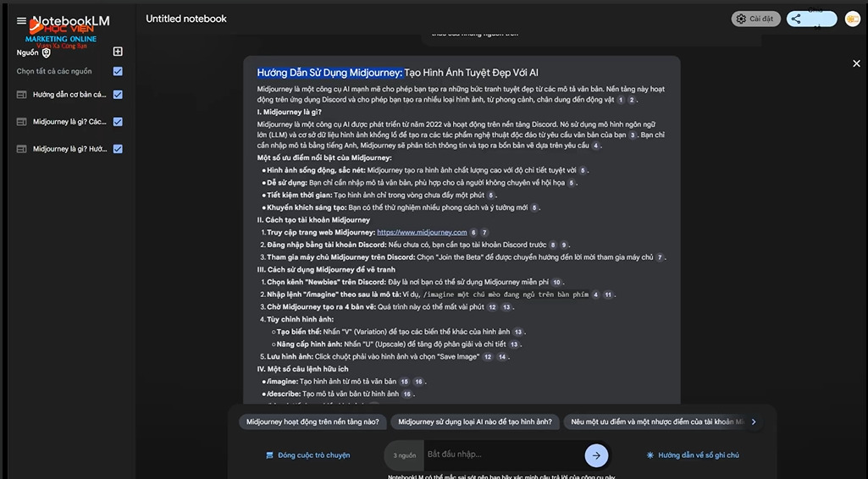Select suggestion Midjourney hoạt động trên nền tảng nào?
Screen dimensions: 868x479
(x=312, y=421)
